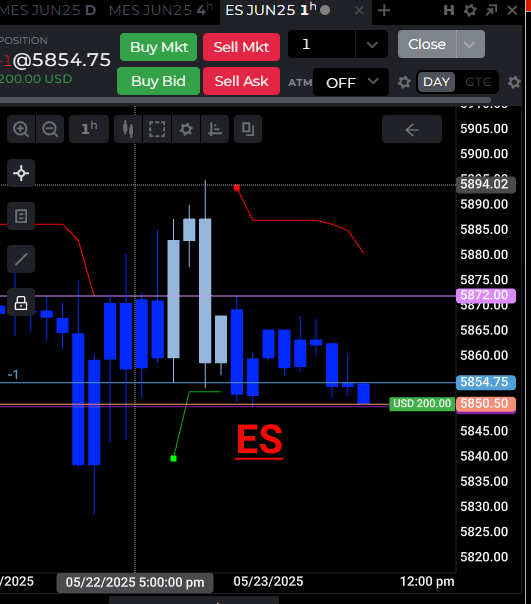Activate the dashed rectangle selection tool
This screenshot has width=531, height=604.
click(157, 129)
